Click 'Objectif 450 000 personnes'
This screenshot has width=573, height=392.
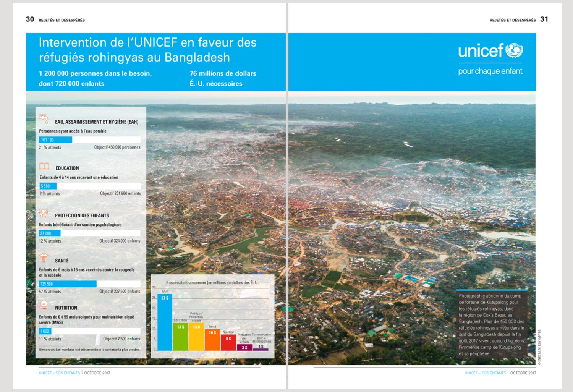117,147
